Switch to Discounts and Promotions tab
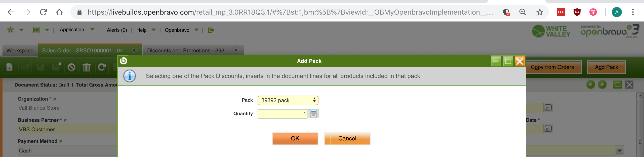The width and height of the screenshot is (644, 157). 188,50
